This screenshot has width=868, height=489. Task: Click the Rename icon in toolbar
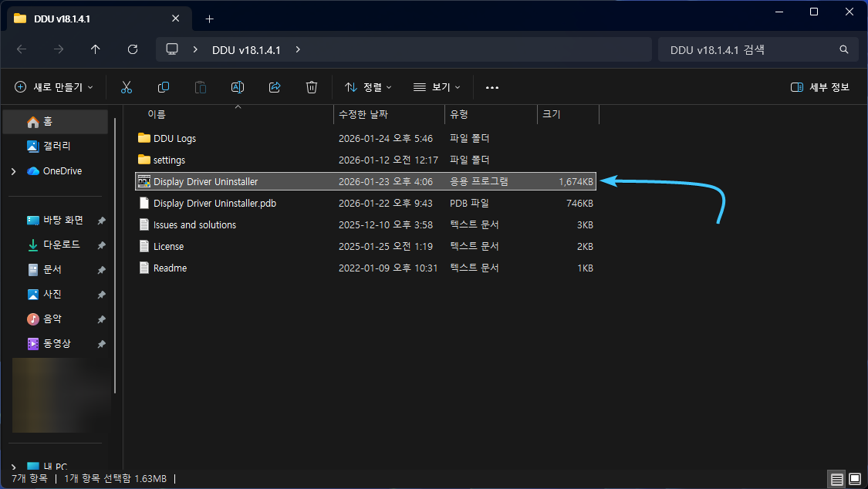238,87
